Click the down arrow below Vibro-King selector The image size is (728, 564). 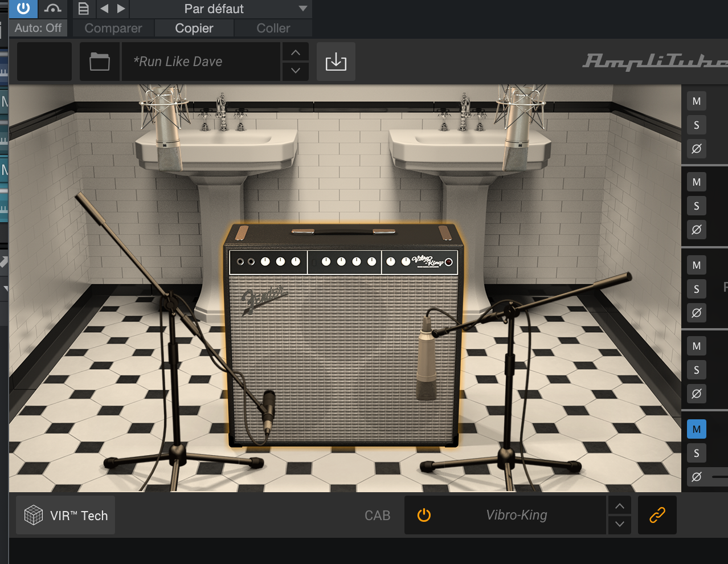point(619,524)
